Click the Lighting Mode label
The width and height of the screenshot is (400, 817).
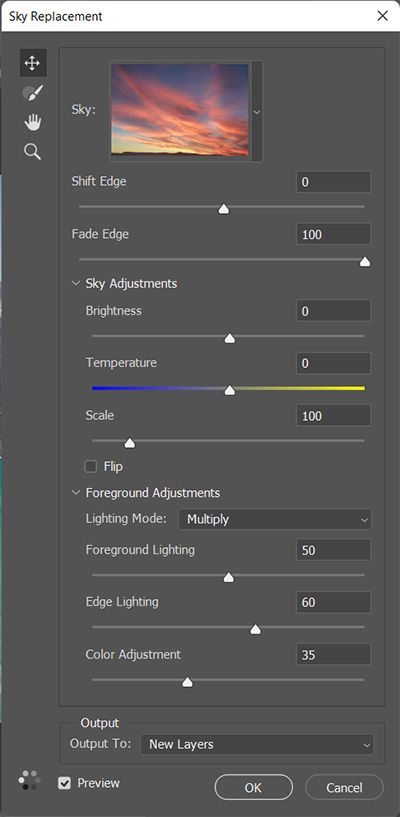(x=126, y=519)
